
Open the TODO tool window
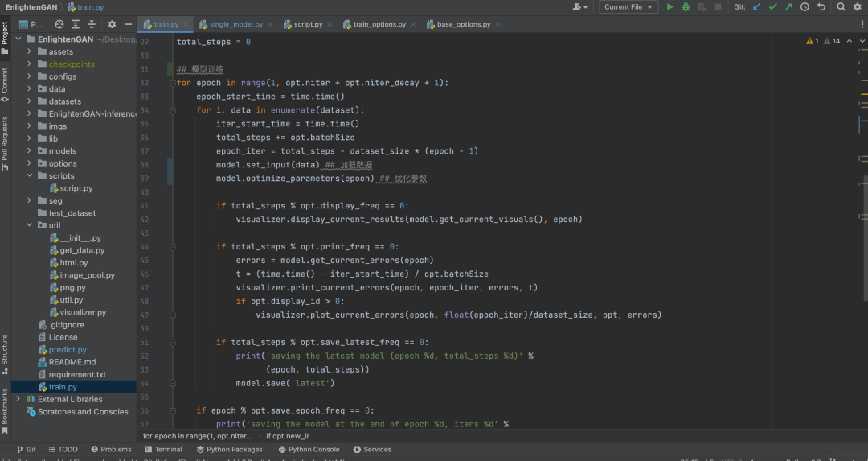[x=63, y=450]
